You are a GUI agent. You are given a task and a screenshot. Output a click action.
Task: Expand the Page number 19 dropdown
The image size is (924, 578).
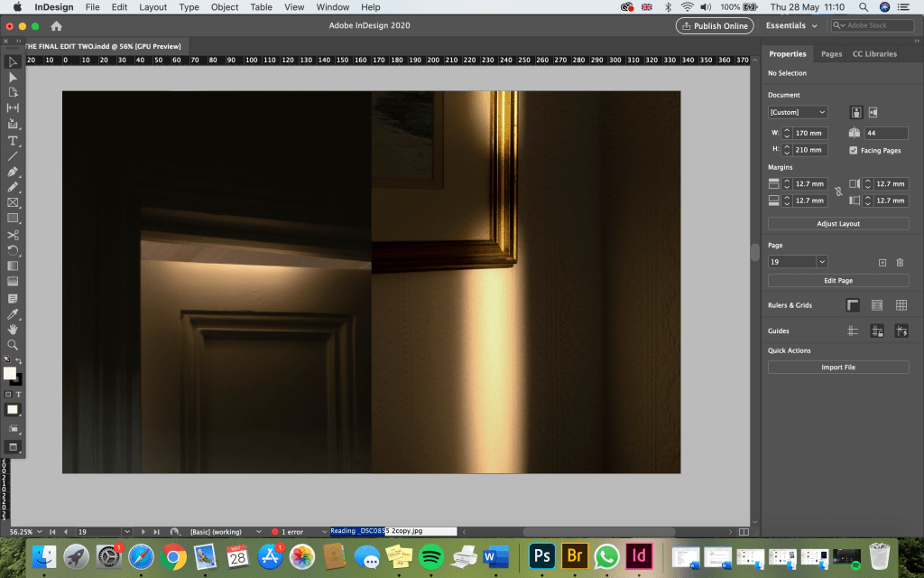tap(822, 262)
